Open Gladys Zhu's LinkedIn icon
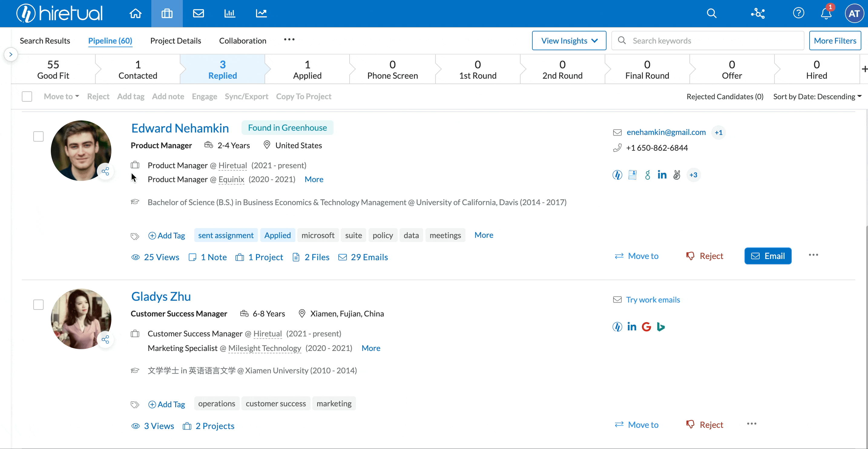Screen dimensions: 868x449 631,326
